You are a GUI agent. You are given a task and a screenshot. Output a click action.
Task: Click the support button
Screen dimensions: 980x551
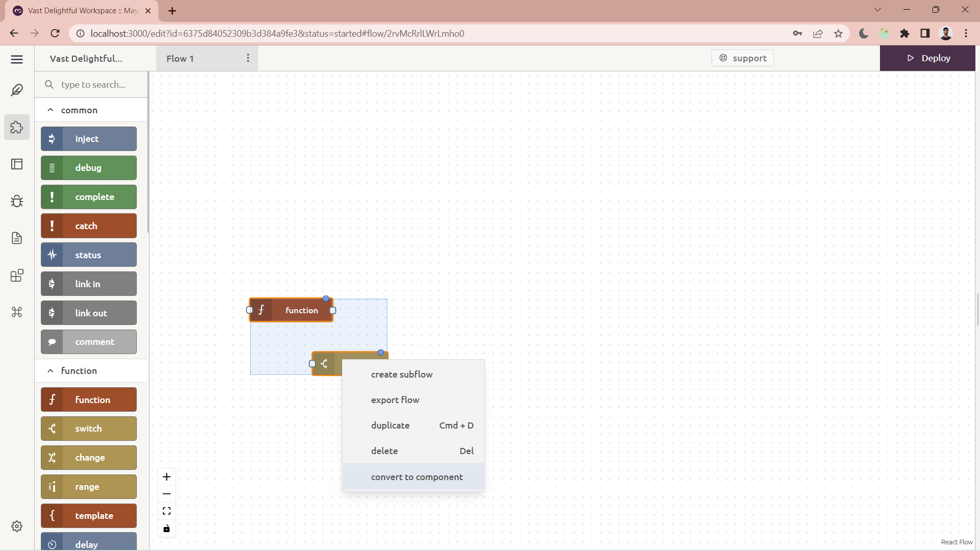pos(743,58)
